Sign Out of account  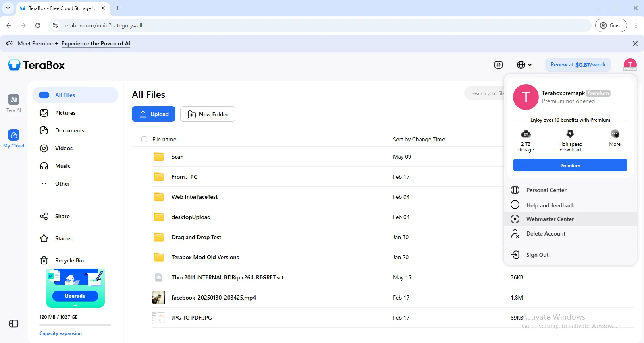[x=570, y=255]
